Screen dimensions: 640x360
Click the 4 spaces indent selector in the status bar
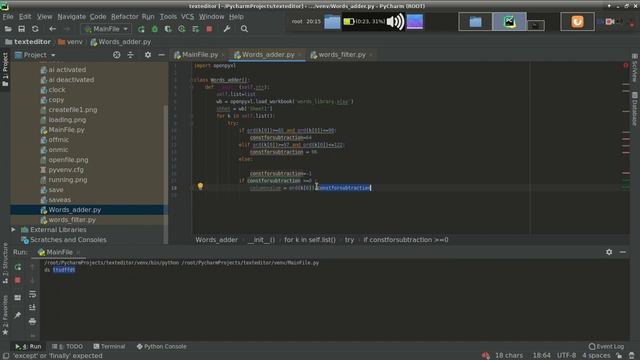(x=596, y=356)
